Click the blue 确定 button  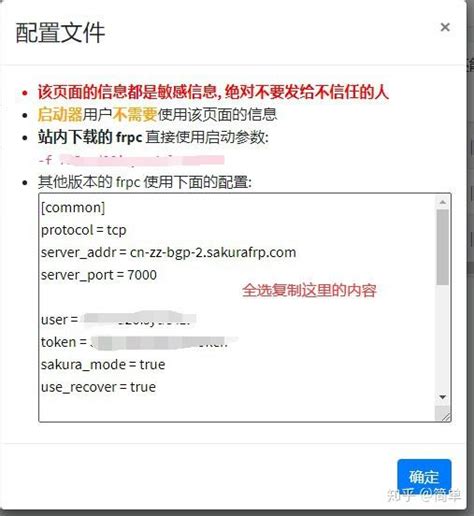tap(424, 477)
